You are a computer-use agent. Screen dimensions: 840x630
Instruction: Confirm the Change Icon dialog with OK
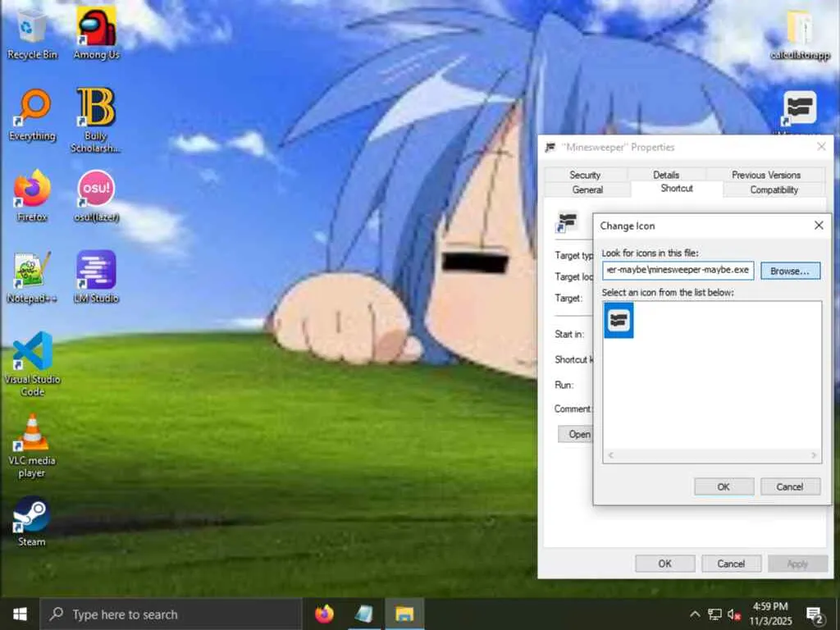click(x=724, y=486)
